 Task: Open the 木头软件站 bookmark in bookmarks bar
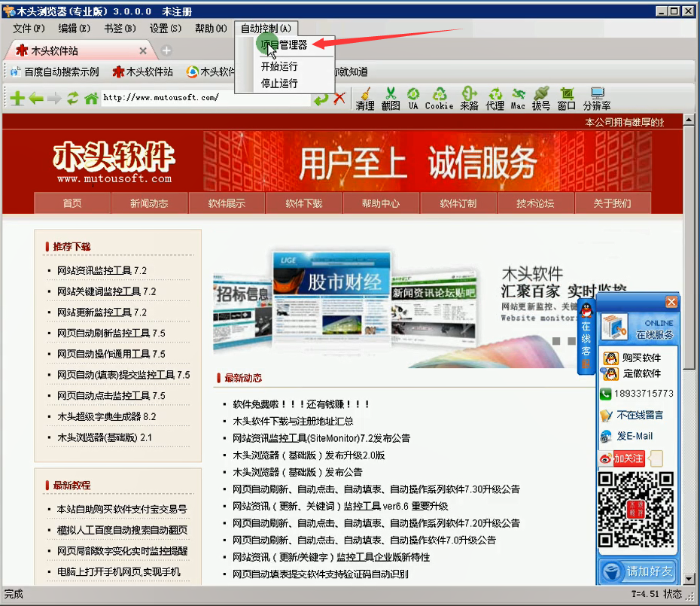(x=143, y=72)
